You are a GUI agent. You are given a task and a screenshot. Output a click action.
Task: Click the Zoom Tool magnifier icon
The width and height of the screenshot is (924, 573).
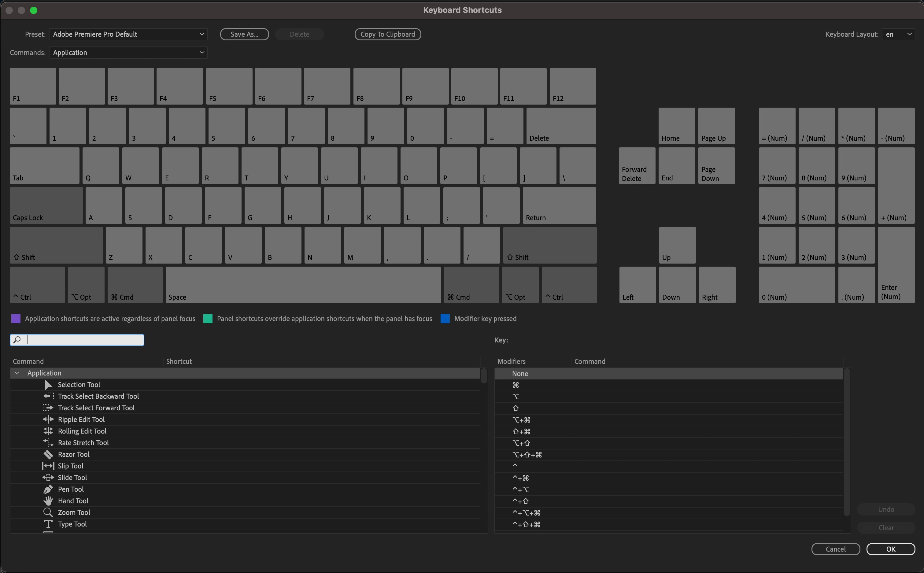coord(48,512)
